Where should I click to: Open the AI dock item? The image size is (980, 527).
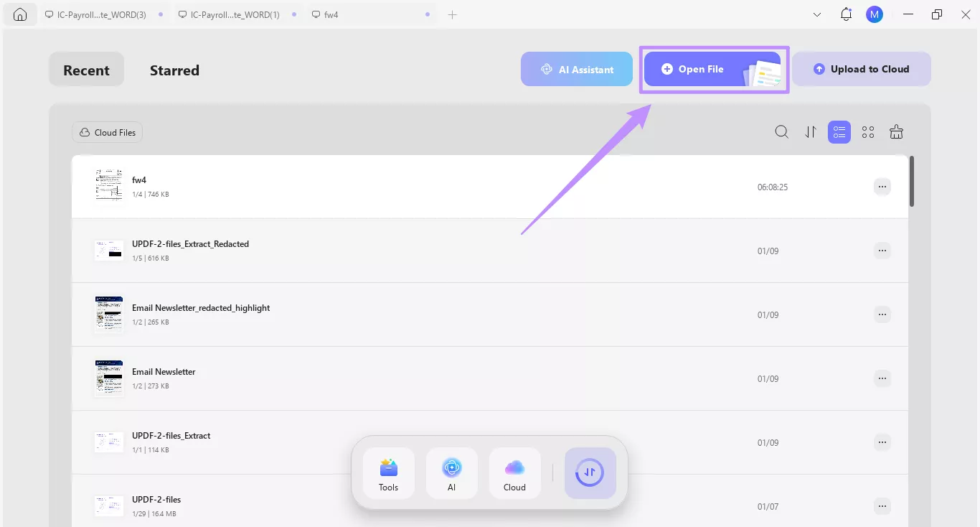452,473
